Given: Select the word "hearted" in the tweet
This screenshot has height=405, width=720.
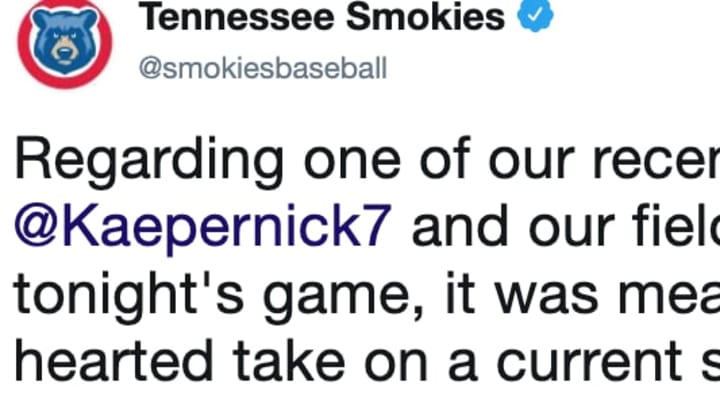Looking at the screenshot, I should click(x=114, y=360).
